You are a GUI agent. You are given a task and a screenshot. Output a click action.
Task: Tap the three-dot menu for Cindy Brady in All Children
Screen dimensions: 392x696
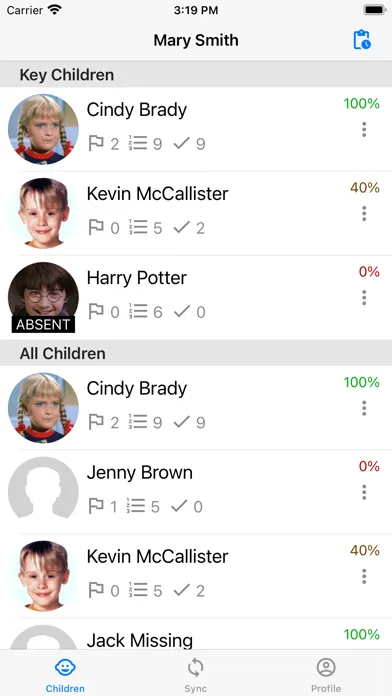[x=364, y=408]
